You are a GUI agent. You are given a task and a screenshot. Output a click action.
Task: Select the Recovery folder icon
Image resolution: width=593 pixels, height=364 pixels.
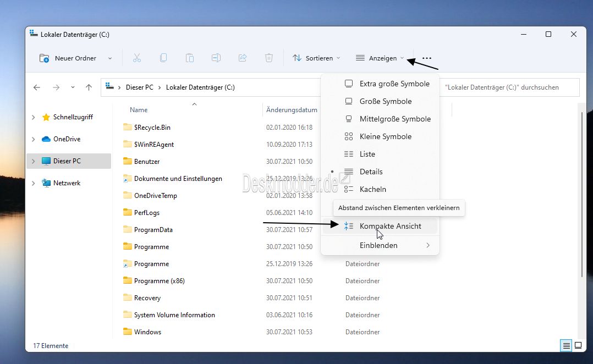pos(128,297)
